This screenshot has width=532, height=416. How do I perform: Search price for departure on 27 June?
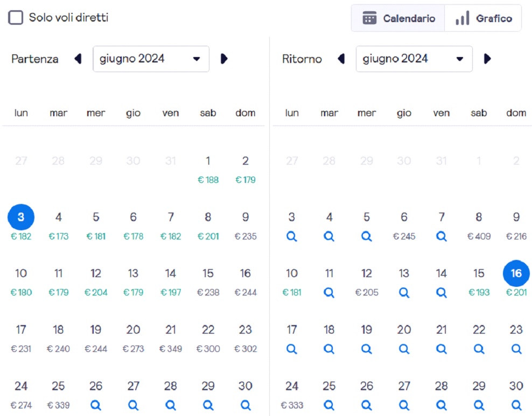134,405
